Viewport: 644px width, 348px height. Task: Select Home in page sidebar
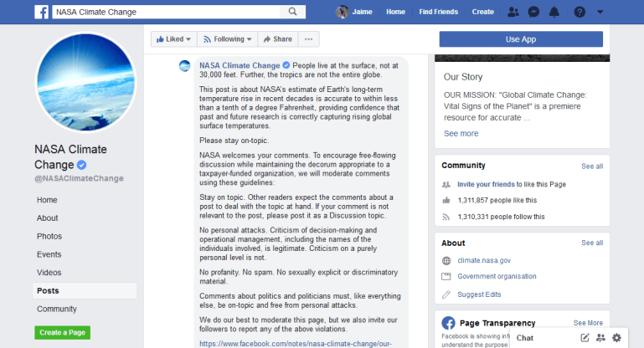pyautogui.click(x=47, y=200)
